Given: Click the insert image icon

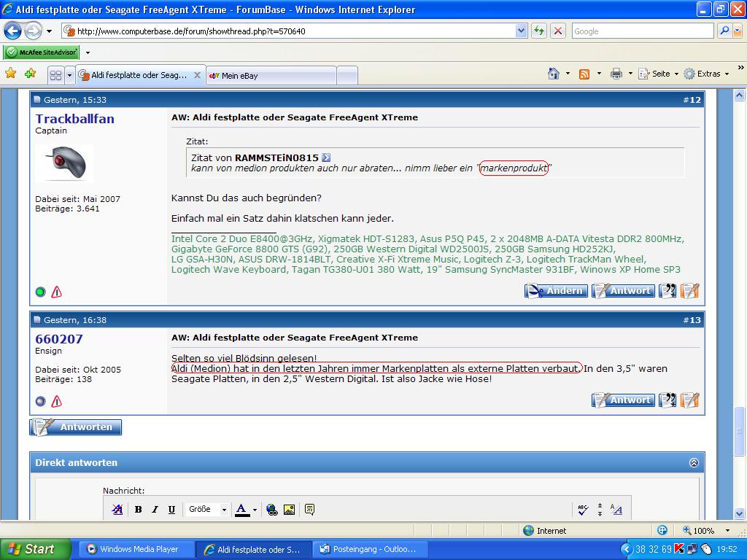Looking at the screenshot, I should point(289,510).
